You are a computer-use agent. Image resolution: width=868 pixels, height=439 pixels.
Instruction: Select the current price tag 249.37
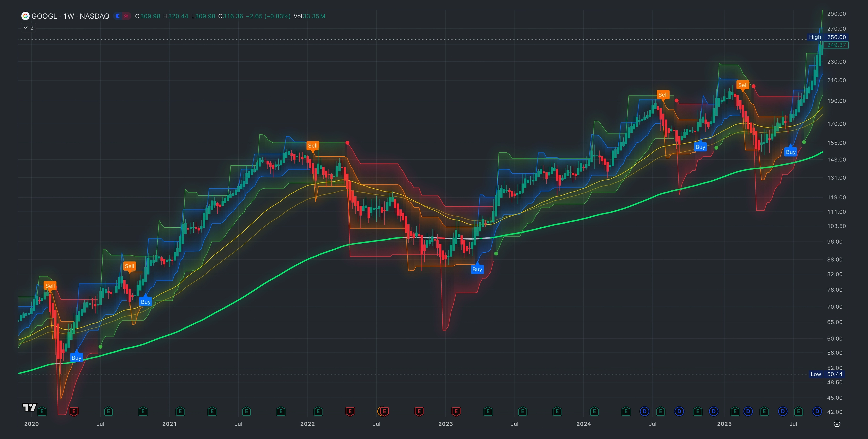[836, 45]
